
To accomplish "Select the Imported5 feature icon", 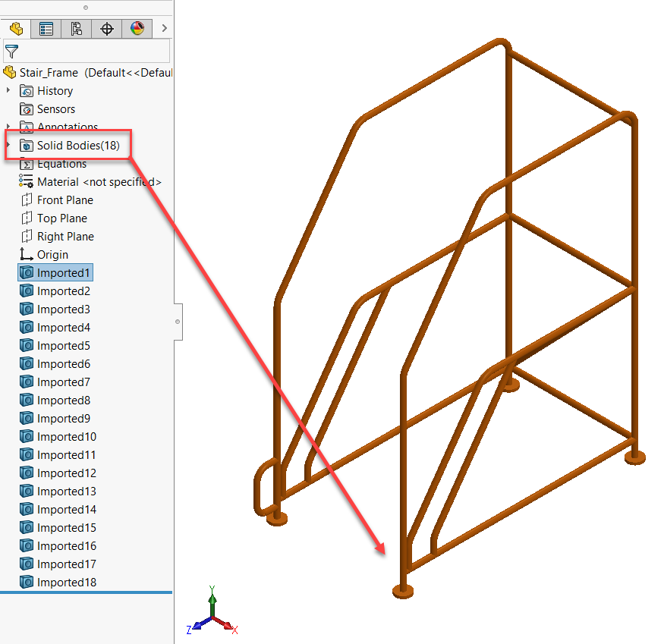I will (27, 345).
